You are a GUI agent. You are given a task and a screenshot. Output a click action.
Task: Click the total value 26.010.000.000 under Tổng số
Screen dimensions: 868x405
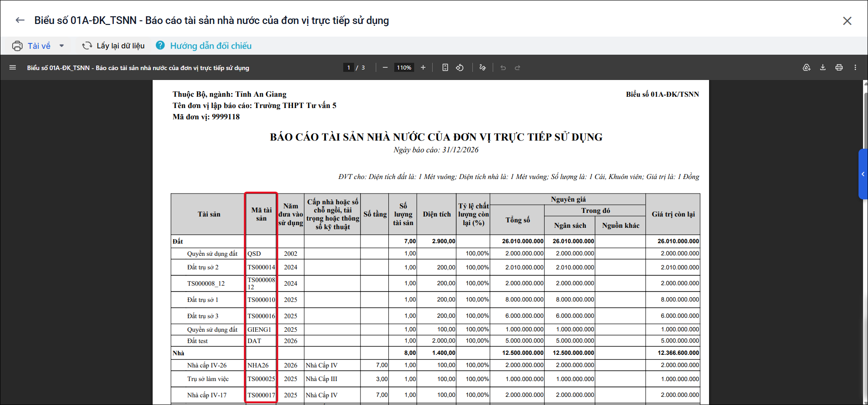(523, 241)
